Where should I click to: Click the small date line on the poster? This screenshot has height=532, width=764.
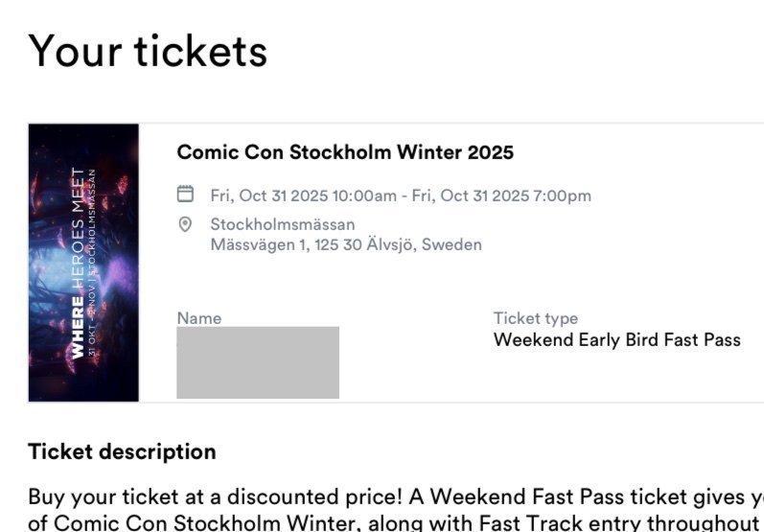tap(92, 264)
